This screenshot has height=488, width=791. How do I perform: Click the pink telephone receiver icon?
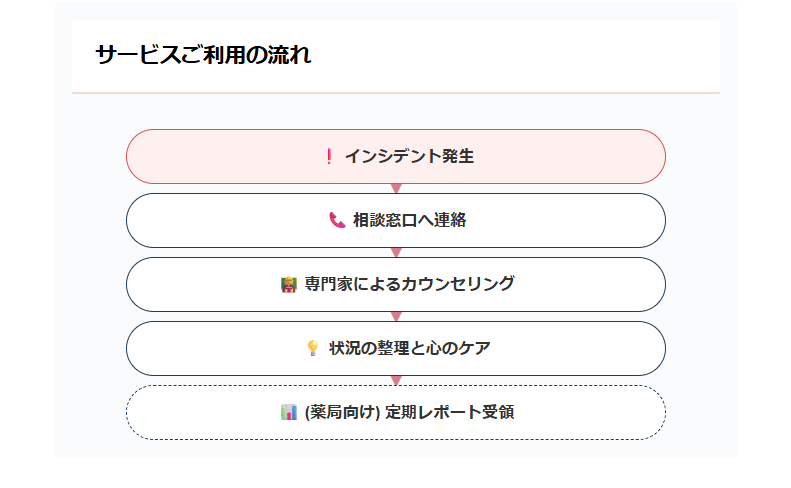pyautogui.click(x=337, y=220)
